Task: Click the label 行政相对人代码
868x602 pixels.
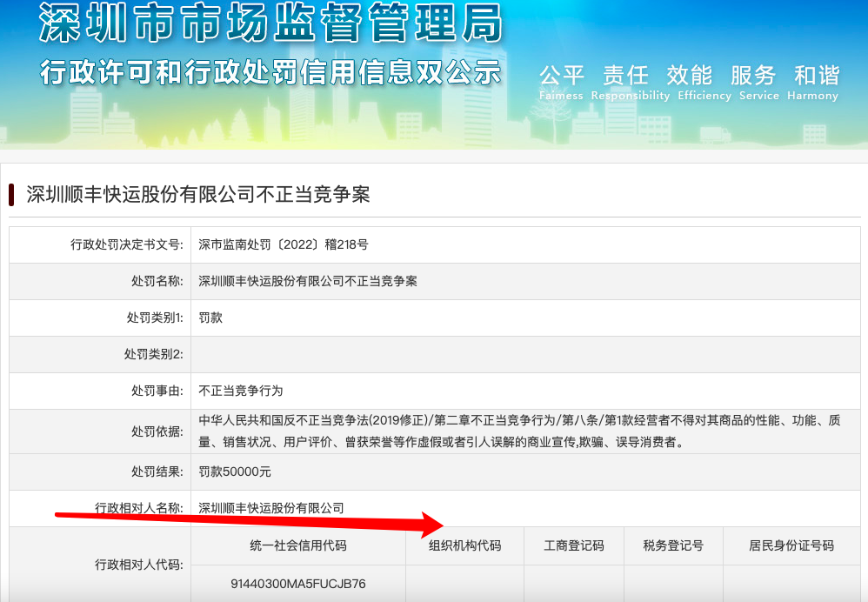Action: 139,565
